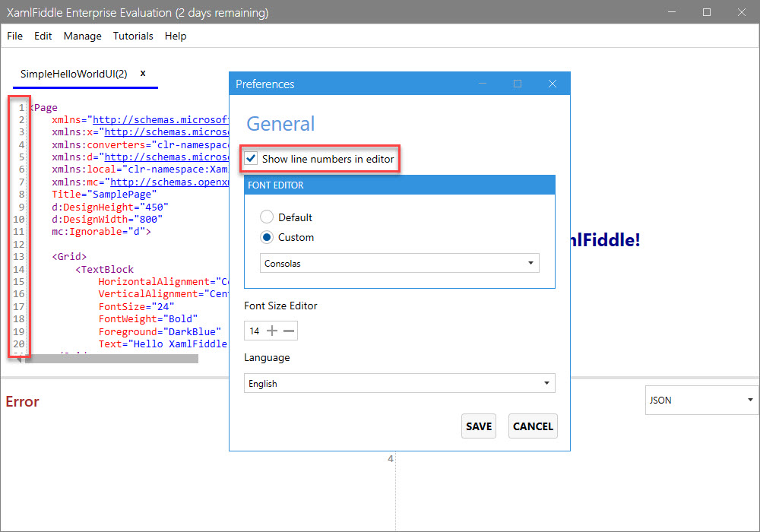Click the xmlns schemas.microsoft link on line 2

(160, 119)
